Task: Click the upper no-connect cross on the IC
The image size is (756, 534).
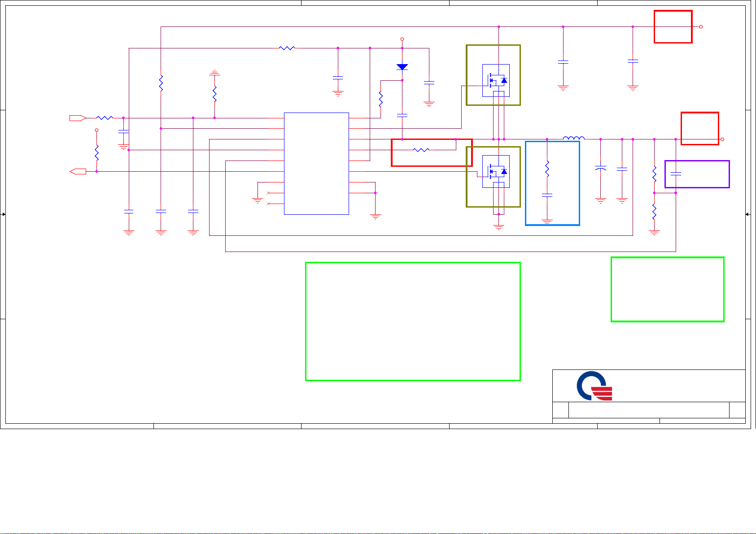Action: pos(268,193)
